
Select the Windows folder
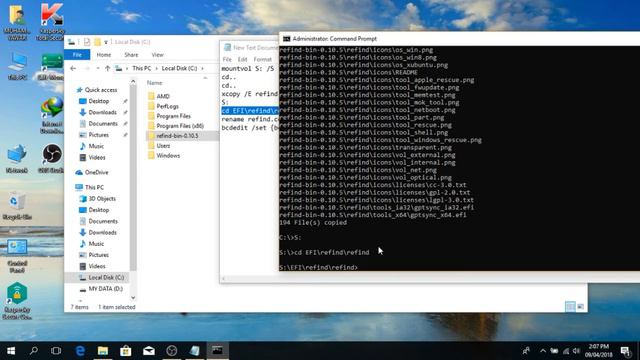(168, 156)
